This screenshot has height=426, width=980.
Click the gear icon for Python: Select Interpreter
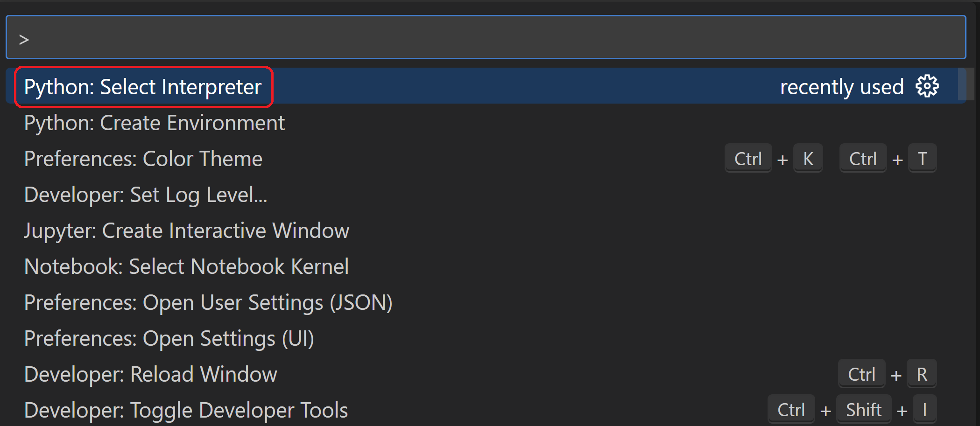point(927,86)
